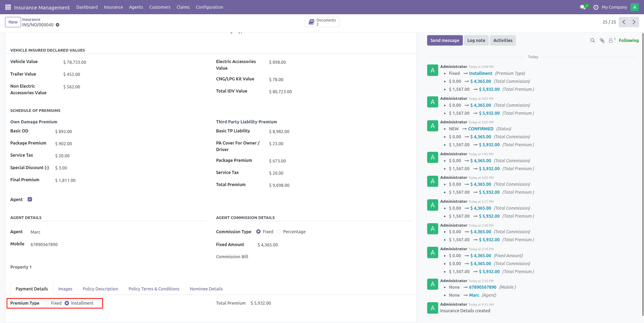Select Fixed premium type radio
Viewport: 644px width, 323px height.
[46, 303]
